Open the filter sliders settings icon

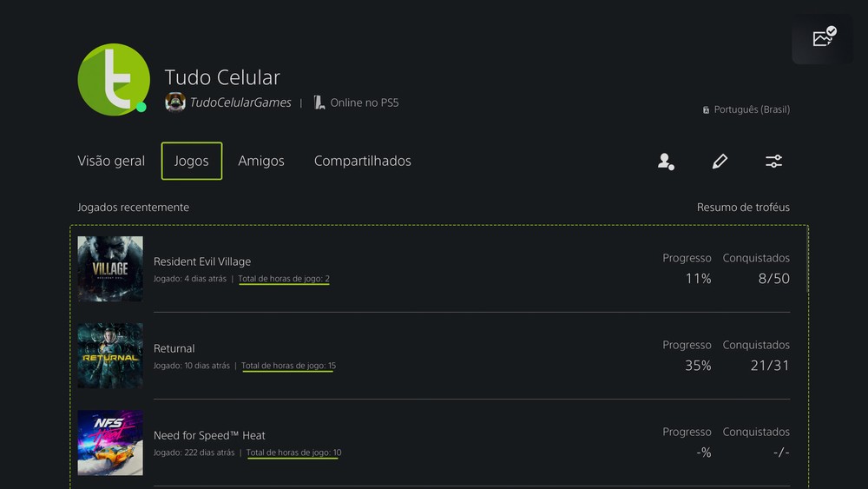(773, 162)
